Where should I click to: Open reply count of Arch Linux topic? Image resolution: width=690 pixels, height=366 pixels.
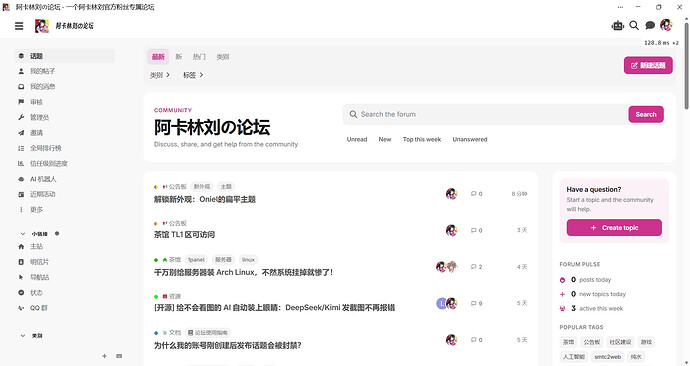click(477, 267)
